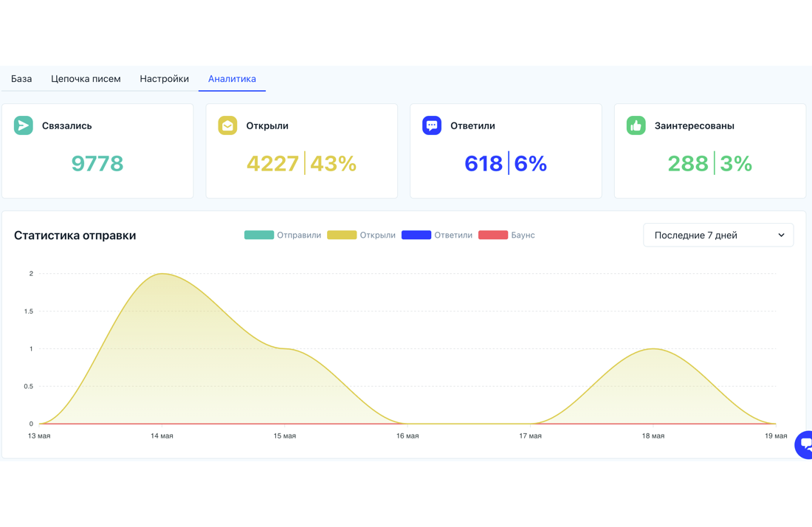The image size is (812, 527).
Task: Toggle the Ответили series in chart legend
Action: [436, 235]
